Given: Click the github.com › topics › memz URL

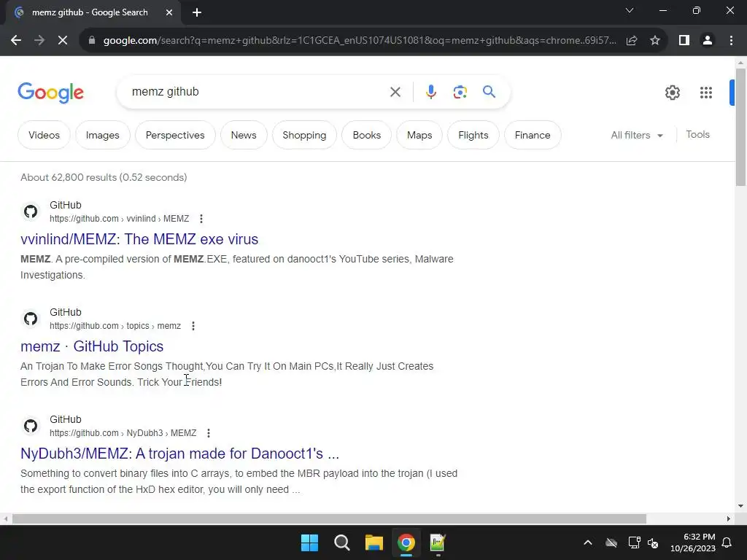Looking at the screenshot, I should coord(115,326).
